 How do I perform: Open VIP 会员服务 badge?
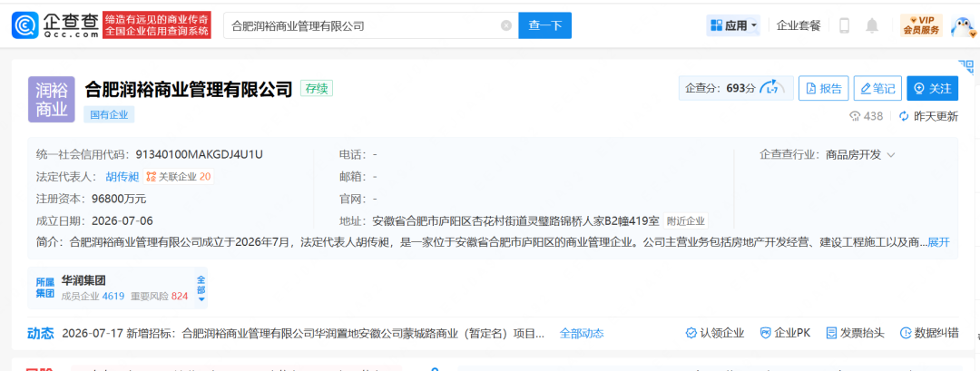pos(921,25)
